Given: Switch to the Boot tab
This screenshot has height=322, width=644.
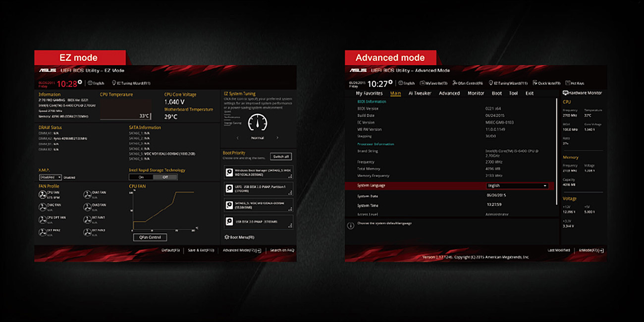Looking at the screenshot, I should coord(497,93).
